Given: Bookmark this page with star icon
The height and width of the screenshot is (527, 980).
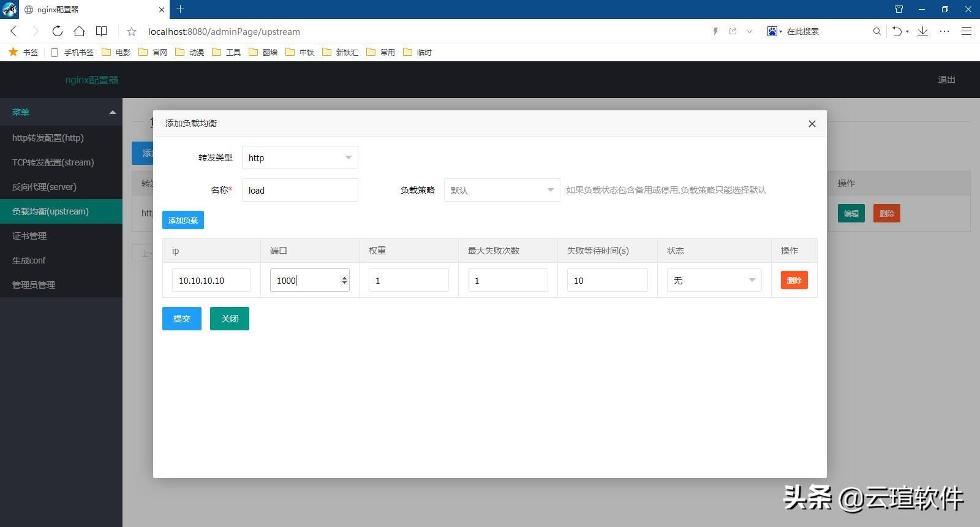Looking at the screenshot, I should point(132,31).
